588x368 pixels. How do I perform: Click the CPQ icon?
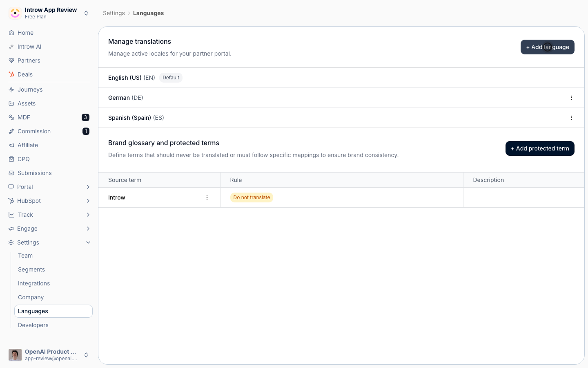[11, 159]
